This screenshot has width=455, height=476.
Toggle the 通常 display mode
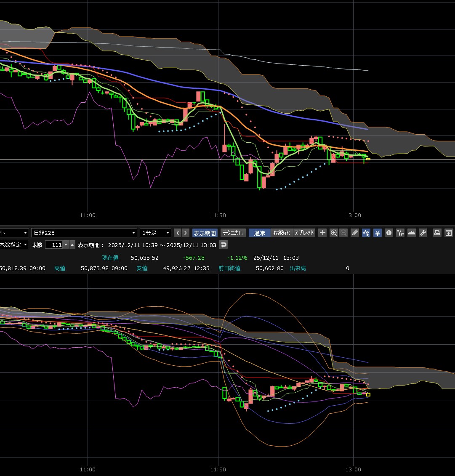click(x=259, y=233)
